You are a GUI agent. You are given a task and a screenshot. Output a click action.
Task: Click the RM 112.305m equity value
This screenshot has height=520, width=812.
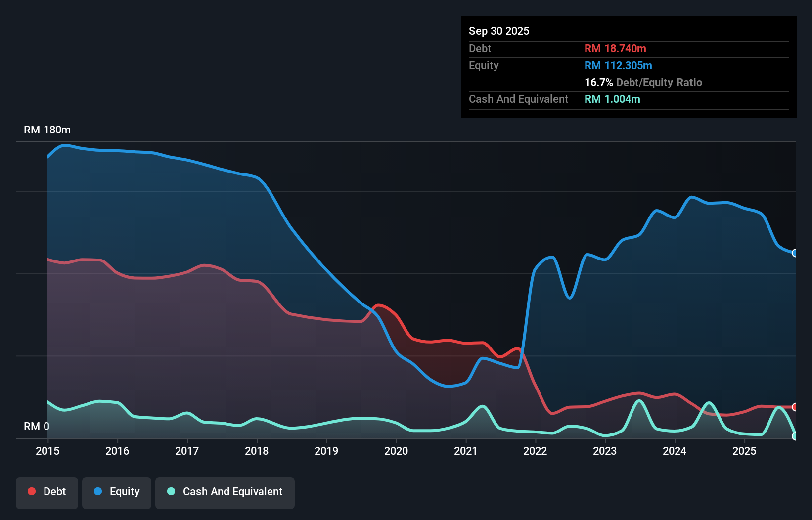pos(618,65)
